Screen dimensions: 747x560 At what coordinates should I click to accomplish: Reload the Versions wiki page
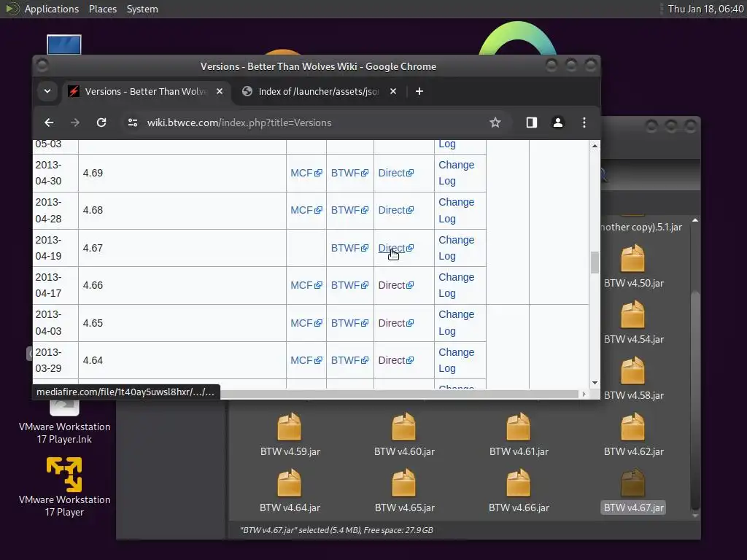pos(101,122)
